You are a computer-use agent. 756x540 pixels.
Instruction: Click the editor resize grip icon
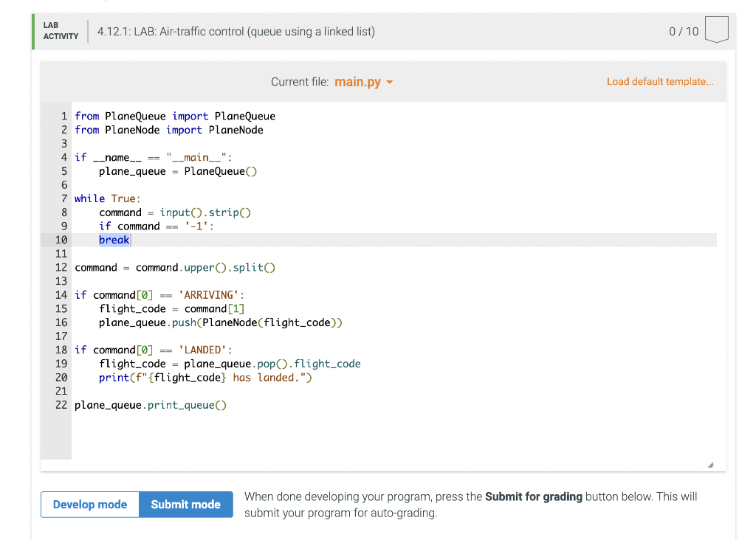click(x=711, y=463)
